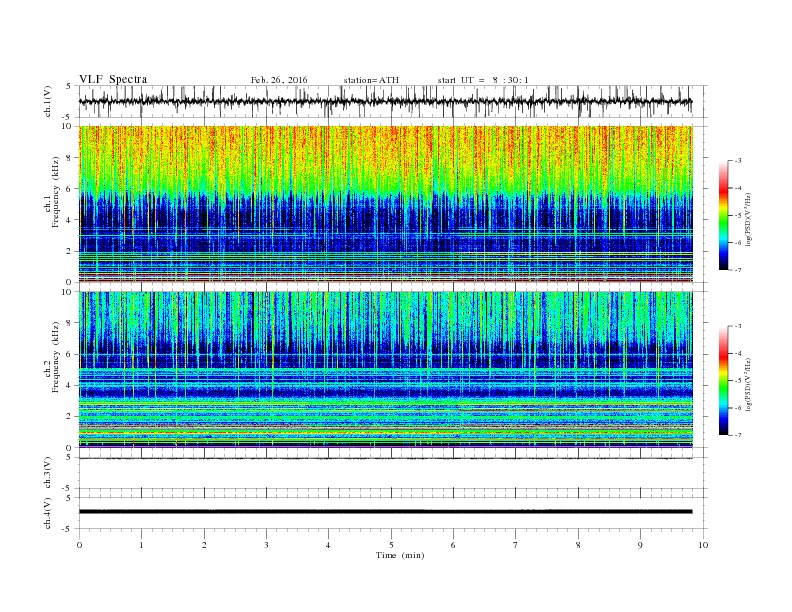792x612 pixels.
Task: Click the "-7" tick on ch.1 colorbar
Action: click(738, 270)
